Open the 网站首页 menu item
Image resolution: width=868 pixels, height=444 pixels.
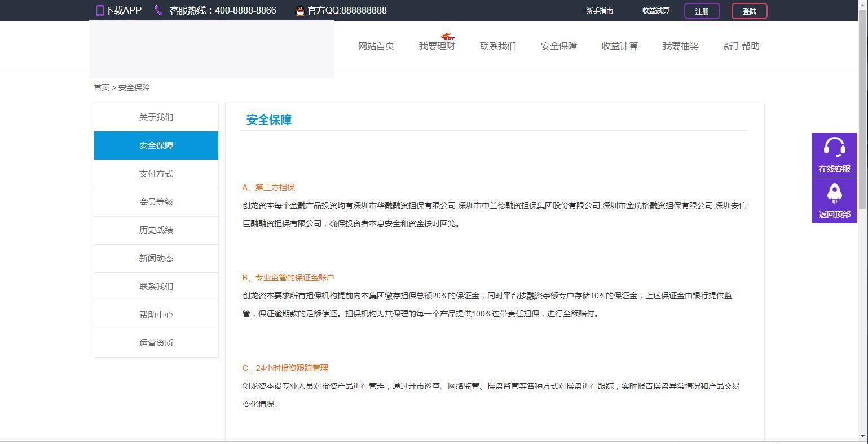tap(376, 46)
